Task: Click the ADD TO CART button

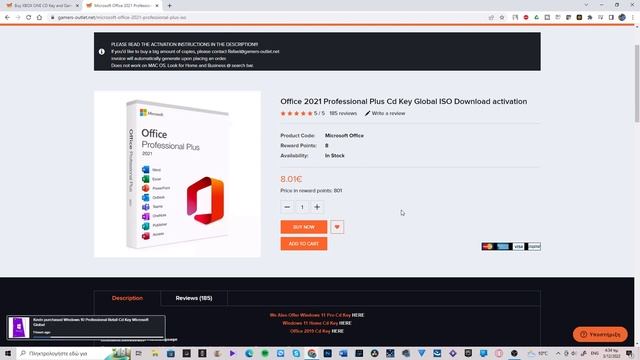Action: tap(304, 244)
